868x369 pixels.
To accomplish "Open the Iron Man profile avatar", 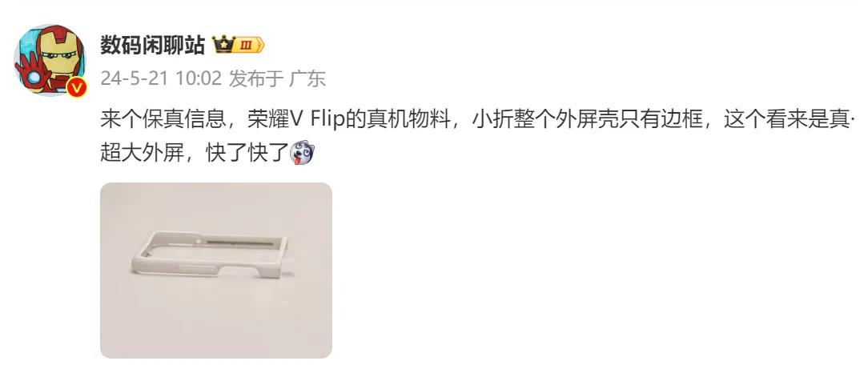I will (50, 60).
